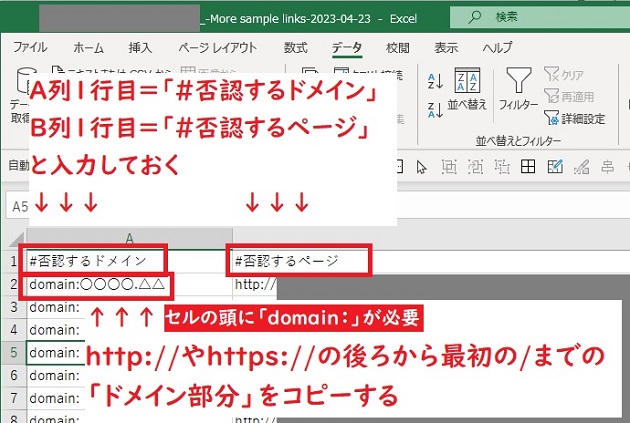Click the ungroup objects icon in quick toolbar
This screenshot has width=630, height=423.
502,166
